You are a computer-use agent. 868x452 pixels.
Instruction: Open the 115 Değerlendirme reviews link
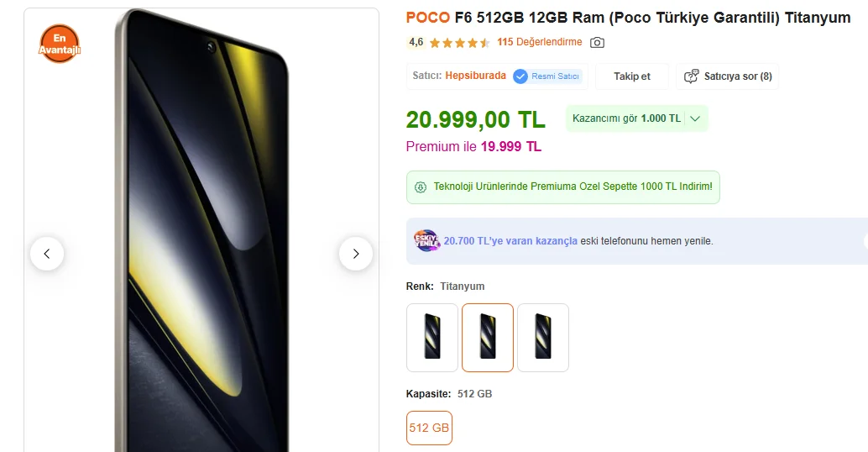click(x=539, y=42)
